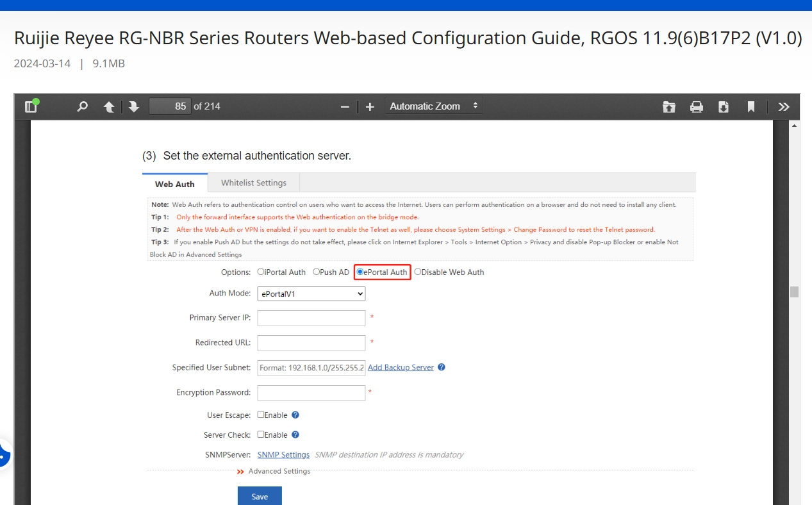Click the scrollbar up arrow

click(795, 125)
